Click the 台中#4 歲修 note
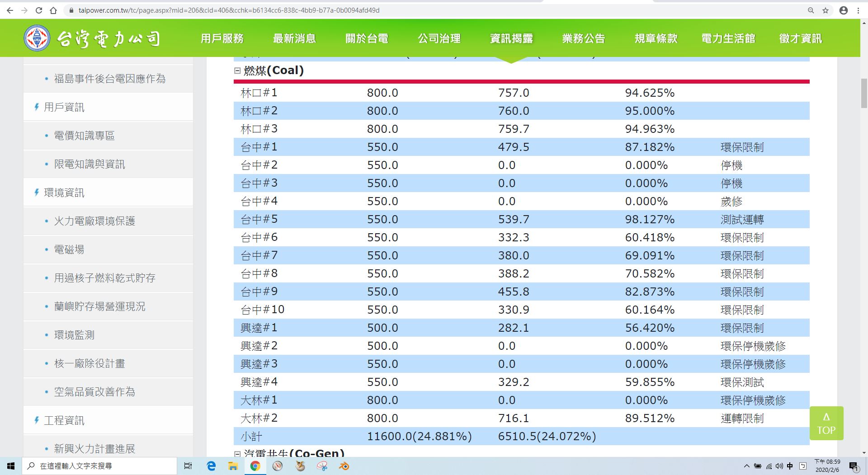 (731, 202)
